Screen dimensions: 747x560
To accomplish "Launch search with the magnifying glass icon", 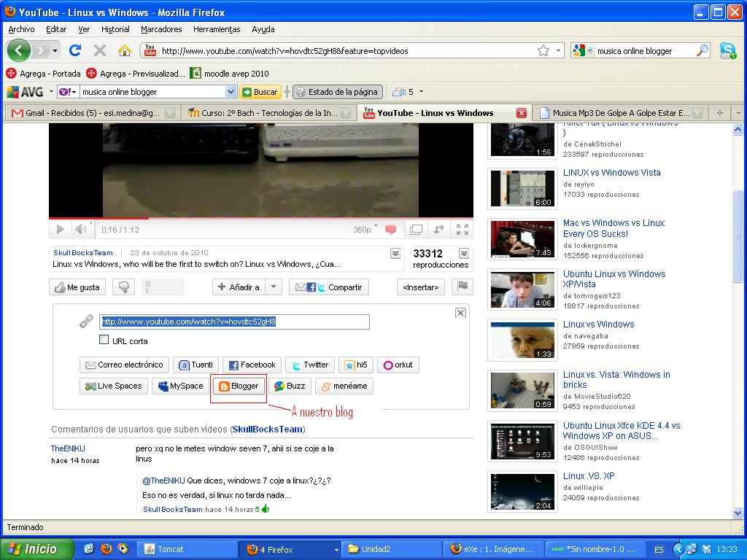I will tap(703, 50).
